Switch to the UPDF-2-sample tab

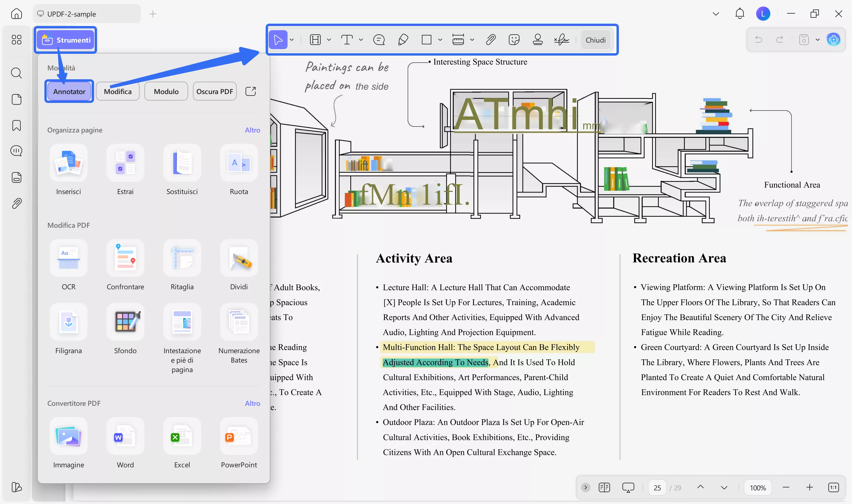point(86,14)
